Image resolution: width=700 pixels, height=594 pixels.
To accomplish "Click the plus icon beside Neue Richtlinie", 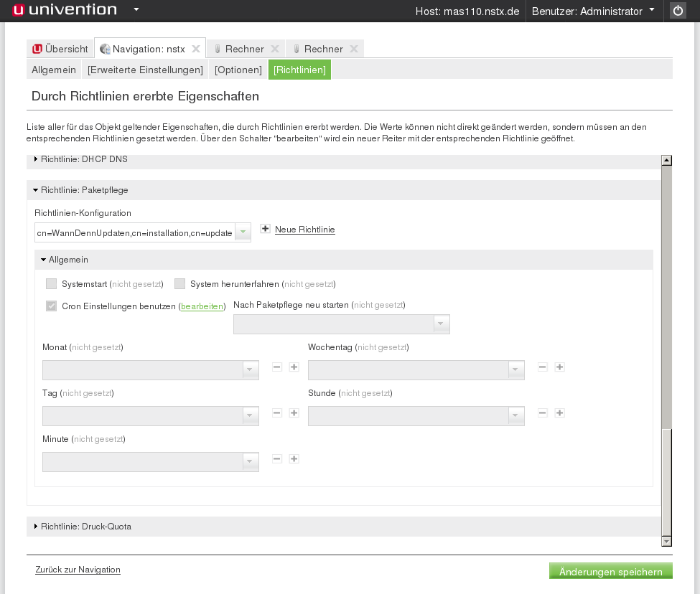I will (x=265, y=229).
